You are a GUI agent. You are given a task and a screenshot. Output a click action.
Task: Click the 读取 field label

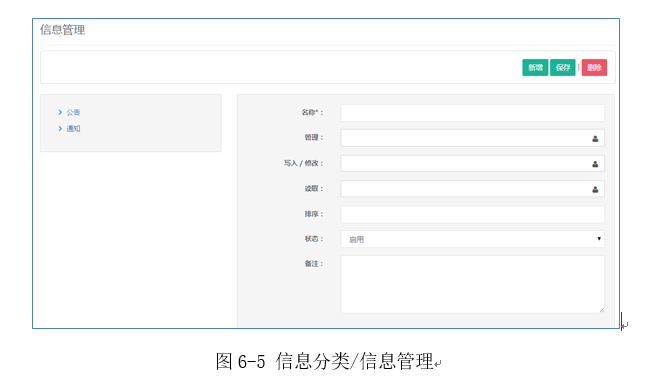pyautogui.click(x=314, y=189)
